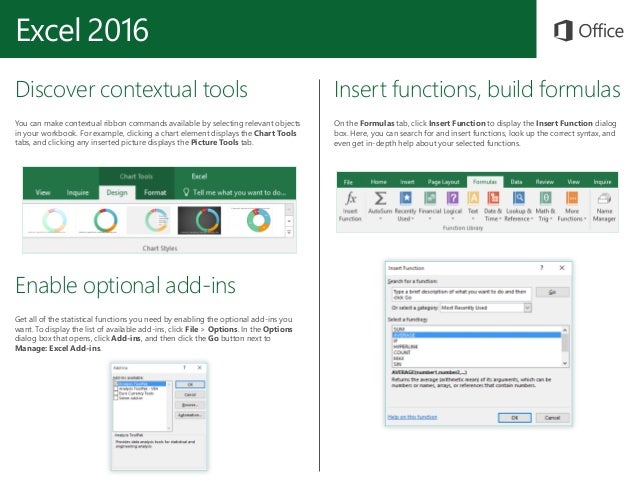Check the Solver Add-in checkbox
The image size is (638, 493).
(116, 398)
